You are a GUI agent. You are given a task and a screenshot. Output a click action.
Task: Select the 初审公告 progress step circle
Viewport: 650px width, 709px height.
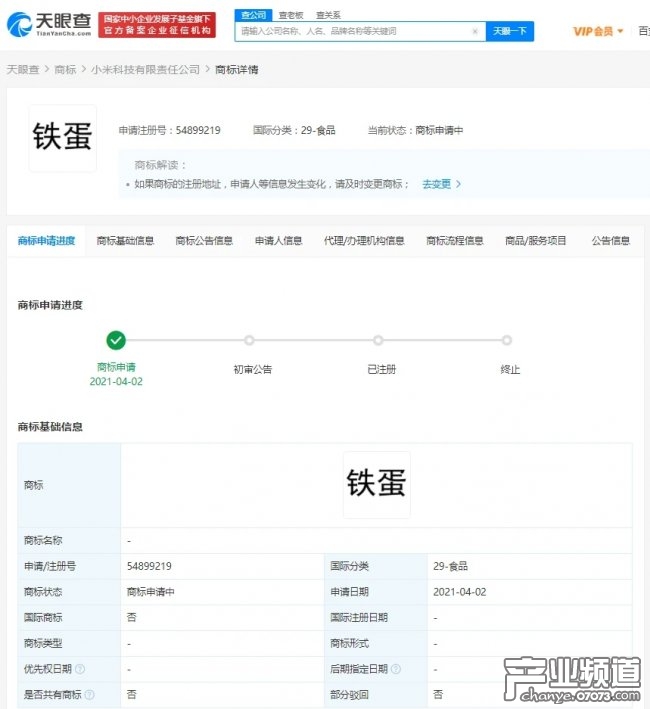[249, 340]
